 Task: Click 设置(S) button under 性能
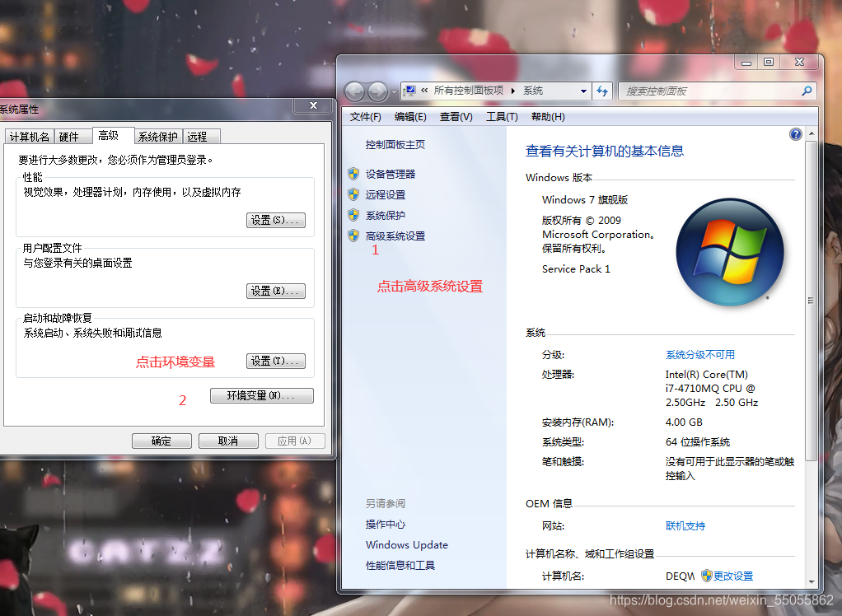click(x=275, y=220)
